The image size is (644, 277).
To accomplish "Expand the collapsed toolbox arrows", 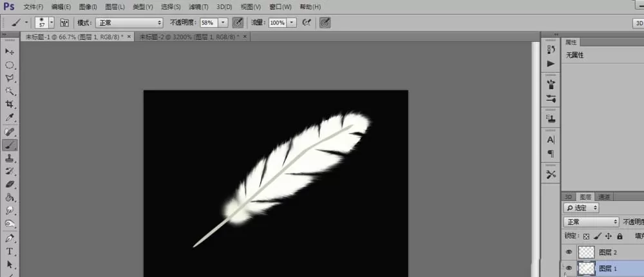I will coord(4,35).
